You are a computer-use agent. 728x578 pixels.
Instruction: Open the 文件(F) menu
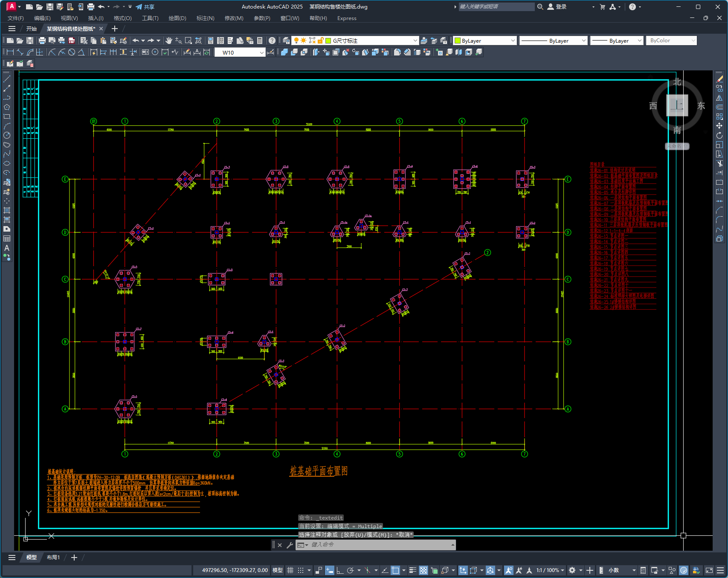[x=16, y=18]
